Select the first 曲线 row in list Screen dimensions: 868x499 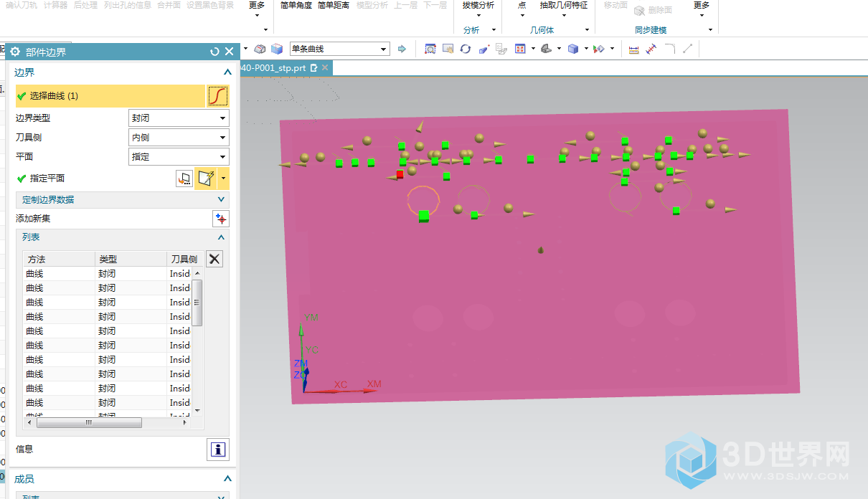[x=108, y=274]
